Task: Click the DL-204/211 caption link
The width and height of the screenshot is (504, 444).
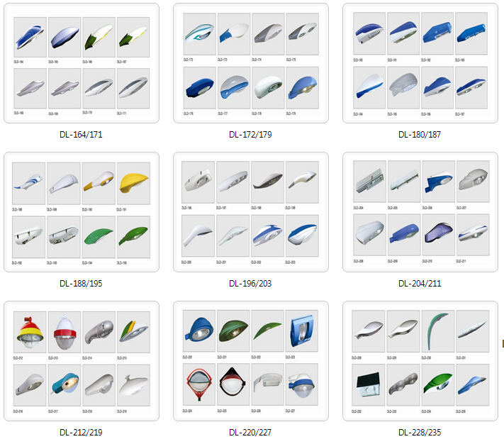Action: 420,283
